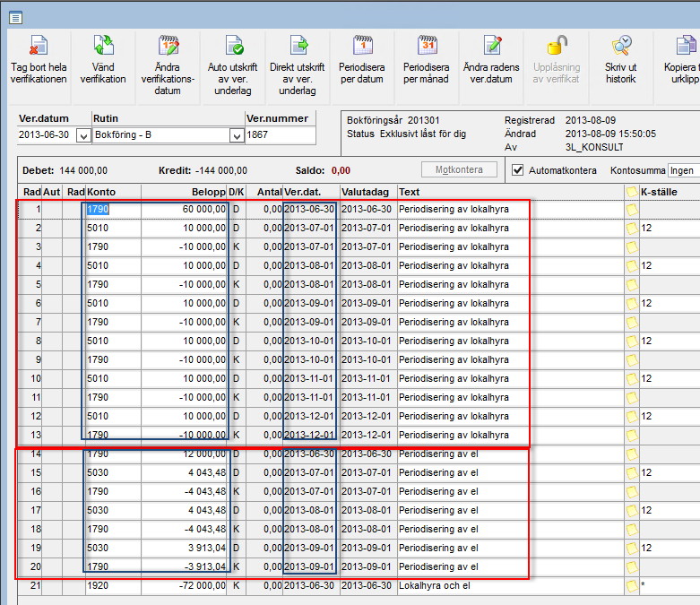Click the note icon in row 21
Image resolution: width=700 pixels, height=605 pixels.
(x=632, y=586)
